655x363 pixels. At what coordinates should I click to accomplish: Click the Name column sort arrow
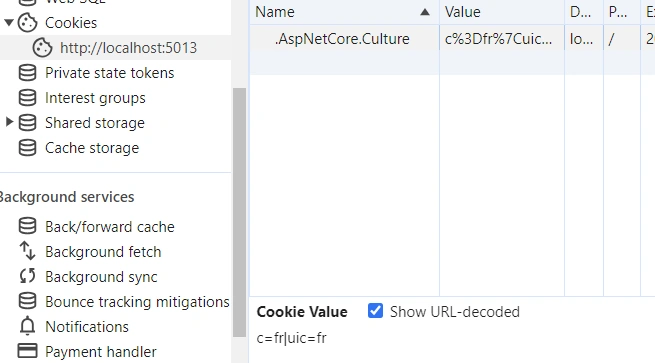point(425,12)
